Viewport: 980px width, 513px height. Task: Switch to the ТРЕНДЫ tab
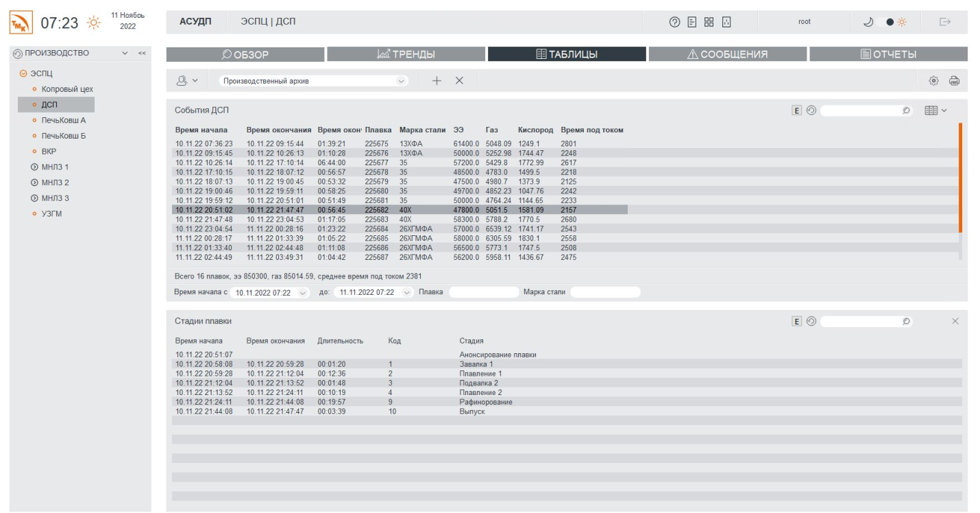click(406, 54)
